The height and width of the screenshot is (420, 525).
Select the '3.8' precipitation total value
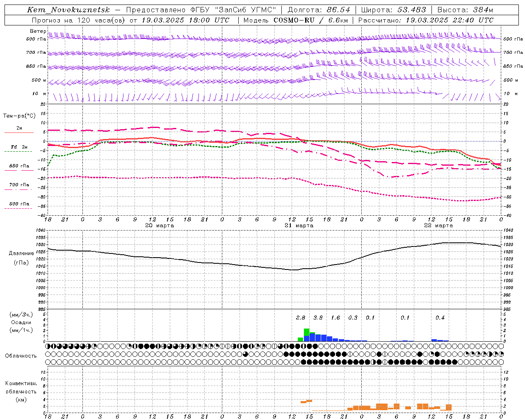tap(318, 318)
